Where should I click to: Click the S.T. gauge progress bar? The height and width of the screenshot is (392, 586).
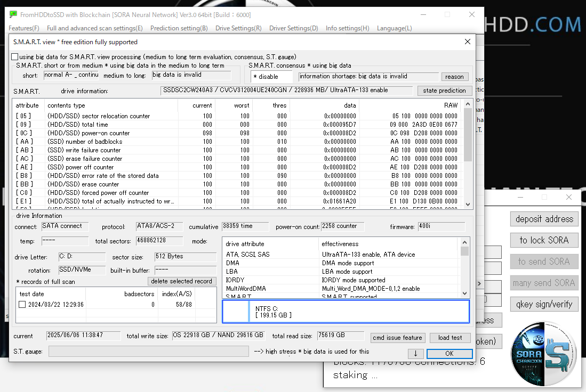tap(149, 352)
